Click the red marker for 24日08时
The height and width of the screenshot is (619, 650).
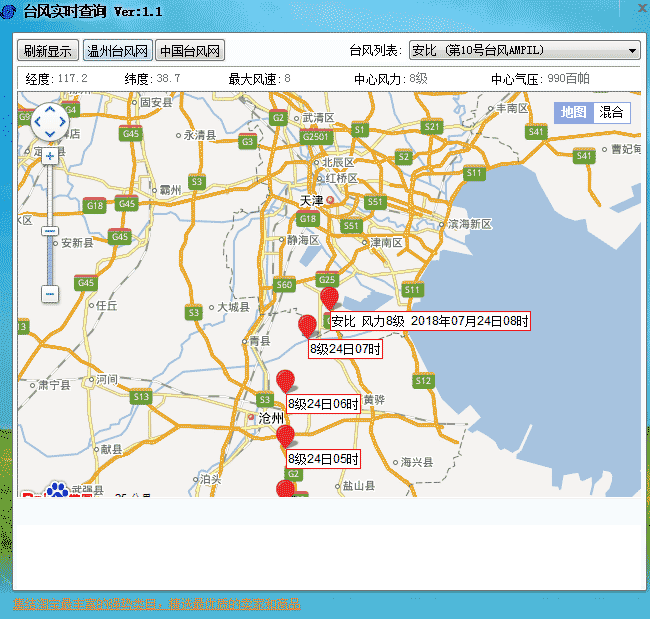[329, 297]
